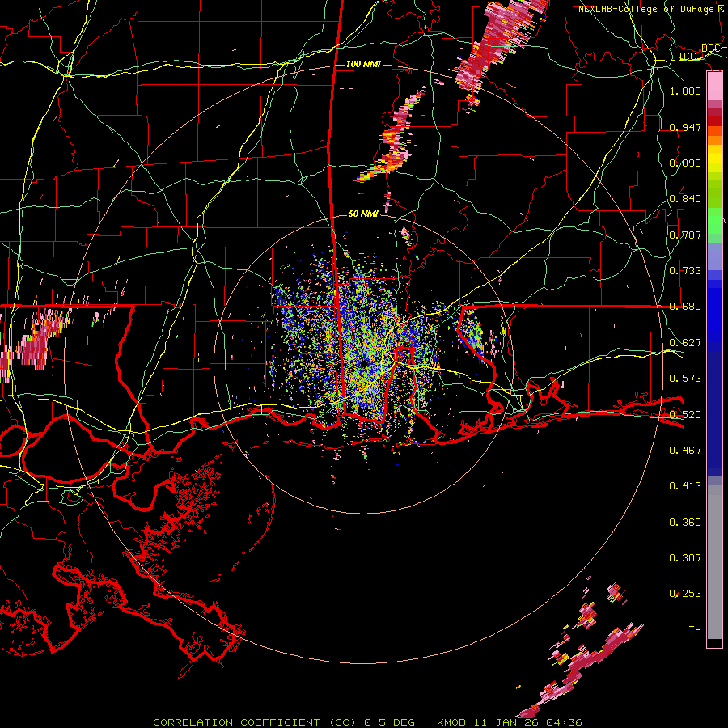Image resolution: width=728 pixels, height=728 pixels.
Task: Click the TH label on the scale
Action: (695, 630)
